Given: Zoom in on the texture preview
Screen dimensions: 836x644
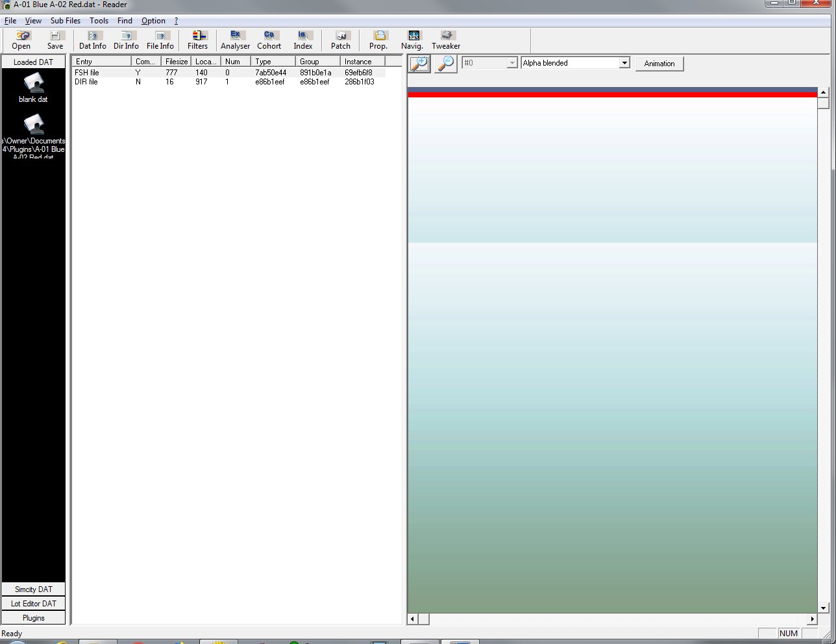Looking at the screenshot, I should point(419,64).
